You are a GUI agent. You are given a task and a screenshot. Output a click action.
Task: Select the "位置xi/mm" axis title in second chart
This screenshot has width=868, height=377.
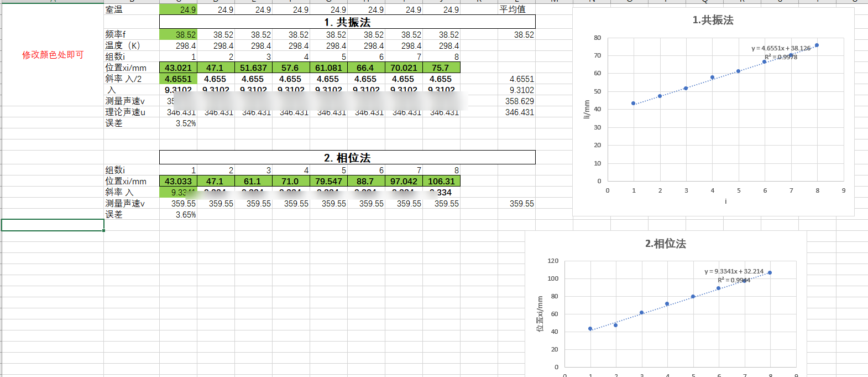pos(540,313)
